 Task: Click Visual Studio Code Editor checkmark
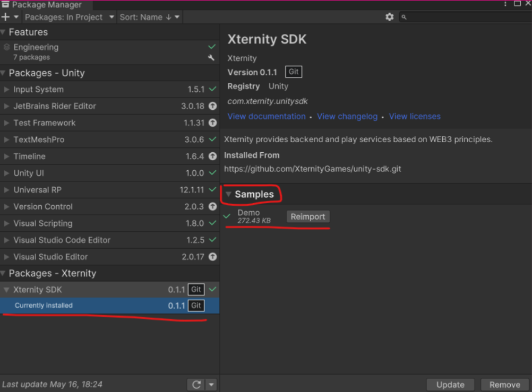(212, 240)
